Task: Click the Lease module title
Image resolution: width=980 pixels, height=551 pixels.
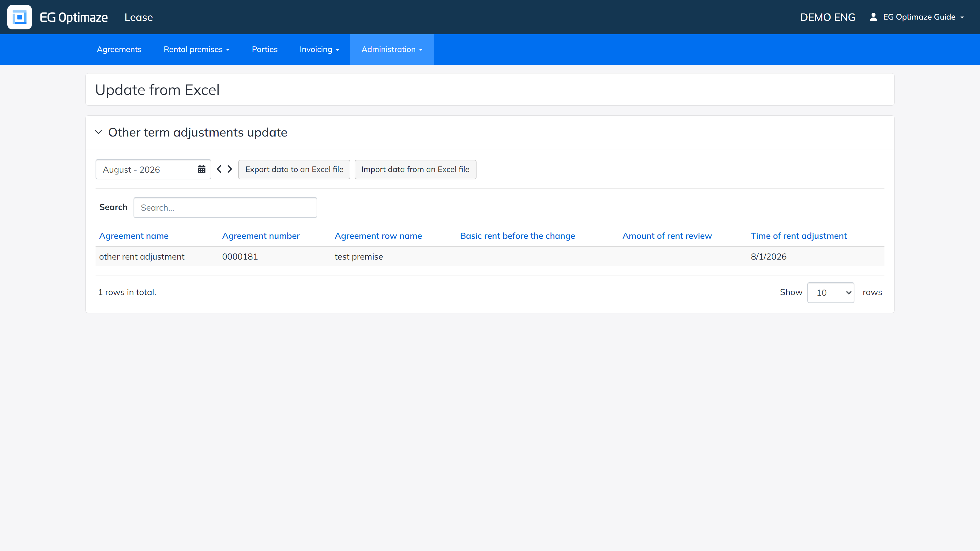Action: [138, 17]
